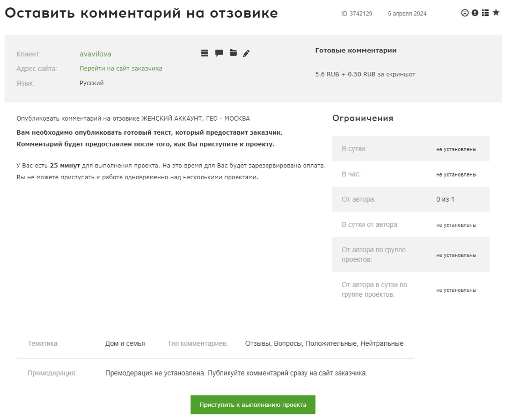
Task: Click comment types 'Отзывы, Вопросы, Положительные, Нейтральные'
Action: [x=324, y=344]
